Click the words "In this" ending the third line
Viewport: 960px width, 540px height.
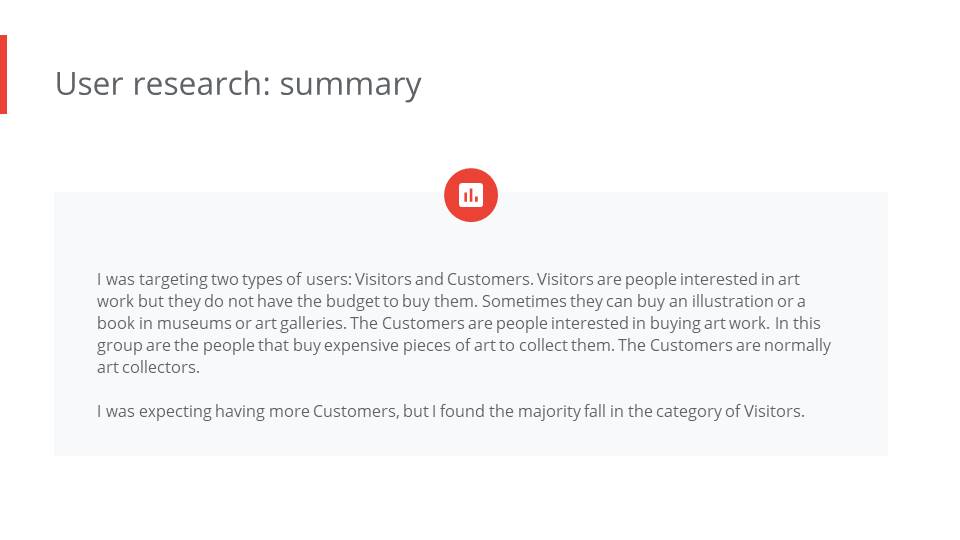pos(797,323)
